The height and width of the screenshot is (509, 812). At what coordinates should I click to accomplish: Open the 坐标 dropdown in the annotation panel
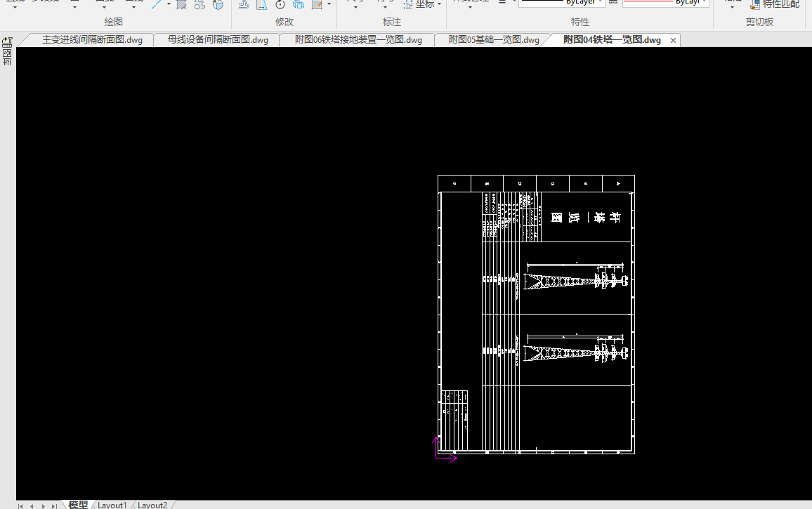click(439, 4)
